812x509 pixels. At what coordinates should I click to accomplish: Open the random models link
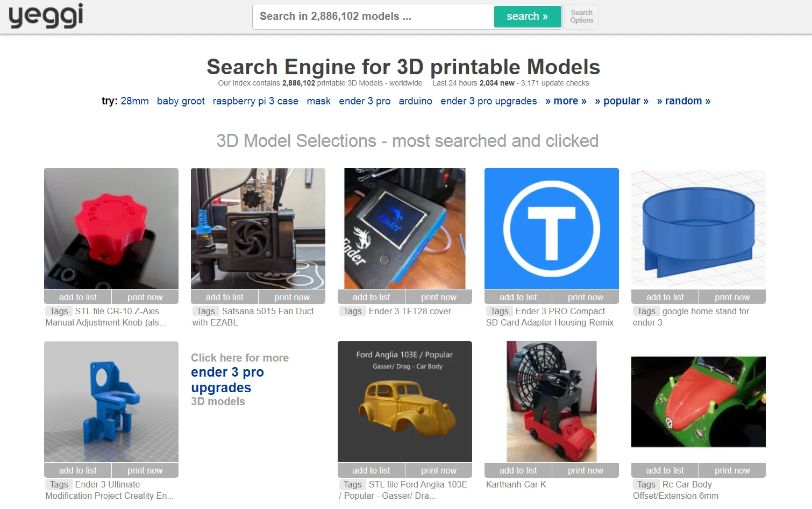[683, 101]
